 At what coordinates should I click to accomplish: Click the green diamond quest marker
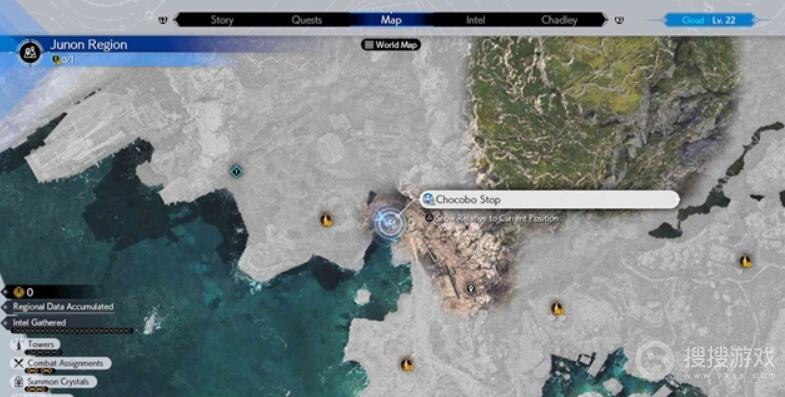point(236,172)
